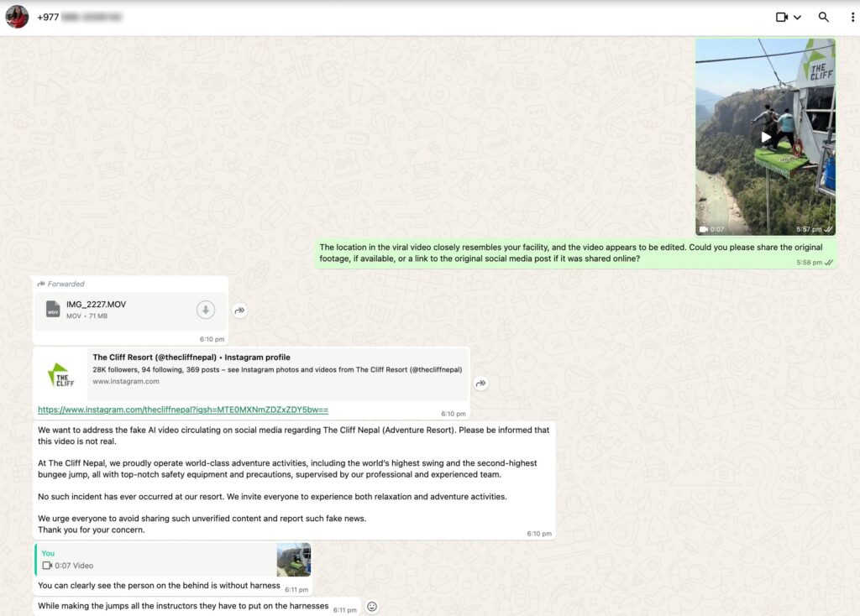Click the contact number +977 in header
Image resolution: width=860 pixels, height=616 pixels.
(x=48, y=17)
